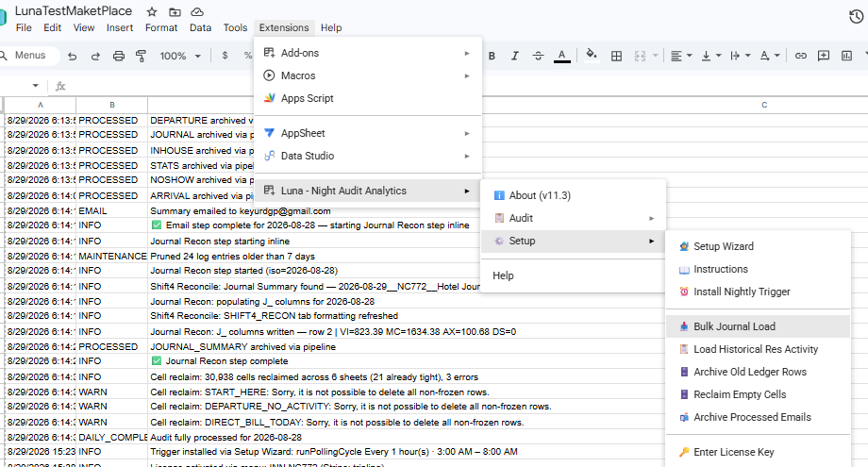The width and height of the screenshot is (868, 467).
Task: Select the MAINTENANCE cell
Action: (x=112, y=257)
